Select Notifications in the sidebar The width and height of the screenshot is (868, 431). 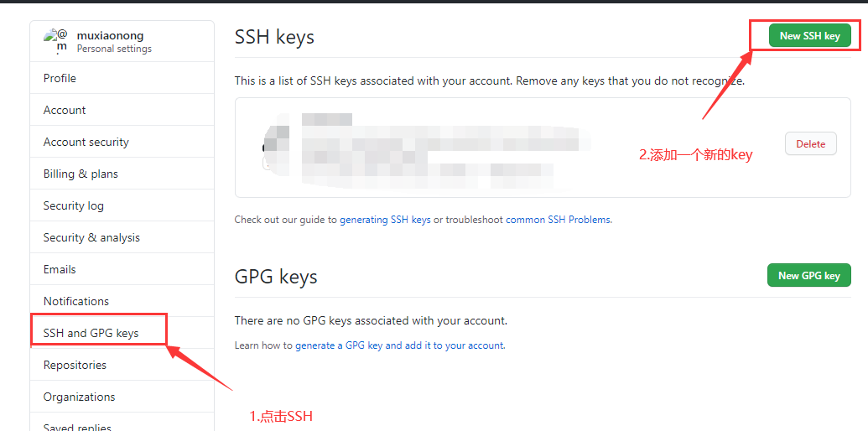(x=122, y=301)
